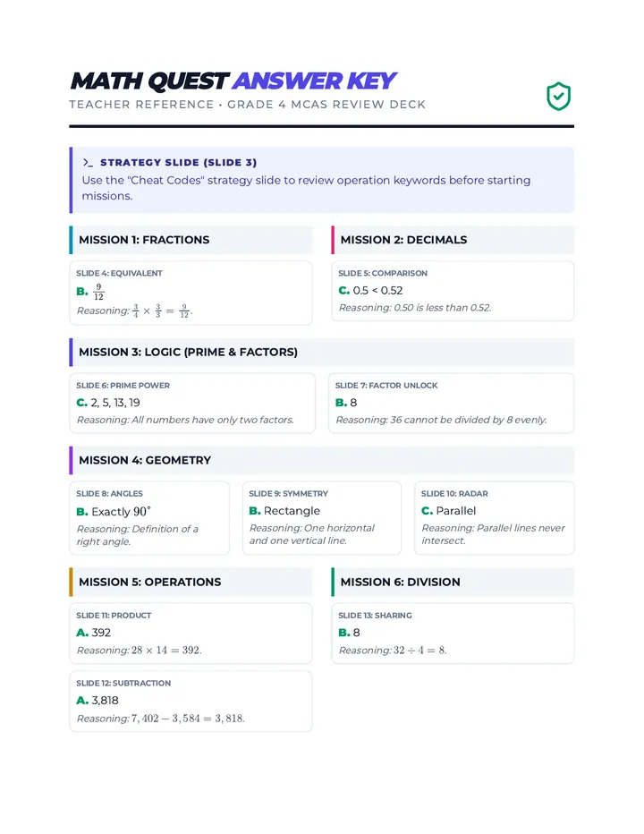The height and width of the screenshot is (834, 644).
Task: Select the Slide 7: Factor Unlock card
Action: [x=452, y=404]
